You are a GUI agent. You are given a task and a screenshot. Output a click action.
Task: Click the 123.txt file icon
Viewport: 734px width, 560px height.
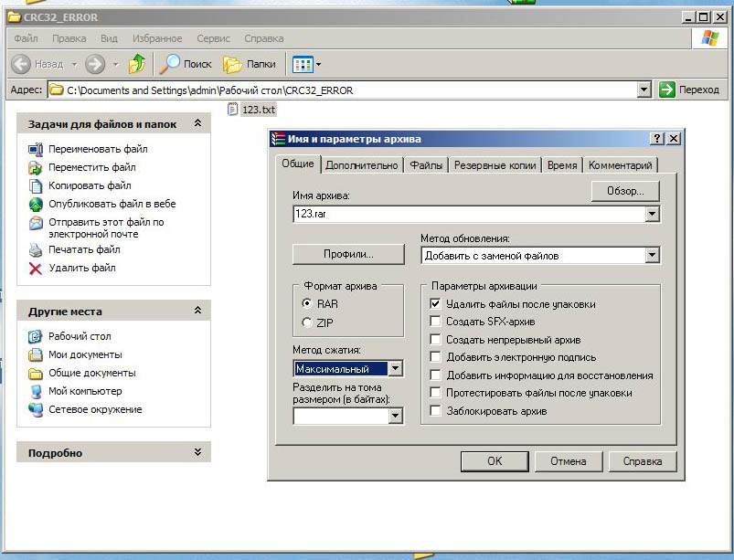(232, 109)
